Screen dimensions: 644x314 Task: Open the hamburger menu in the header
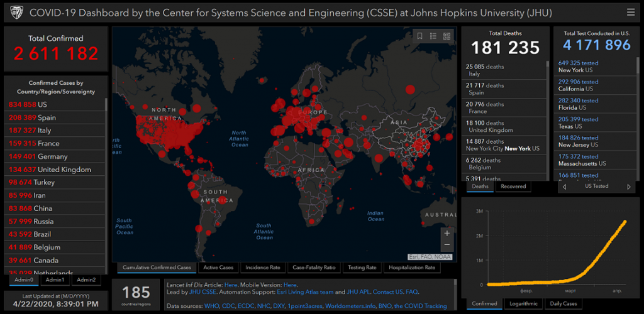630,13
